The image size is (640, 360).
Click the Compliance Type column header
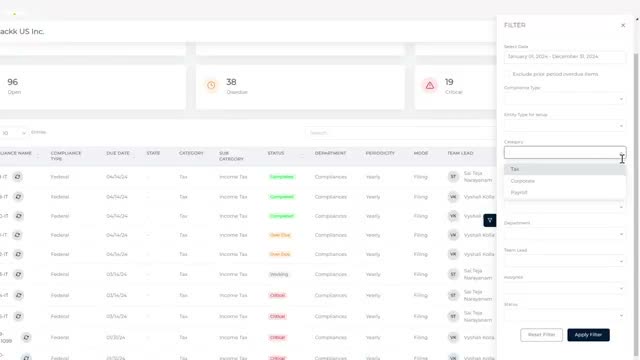(x=66, y=156)
